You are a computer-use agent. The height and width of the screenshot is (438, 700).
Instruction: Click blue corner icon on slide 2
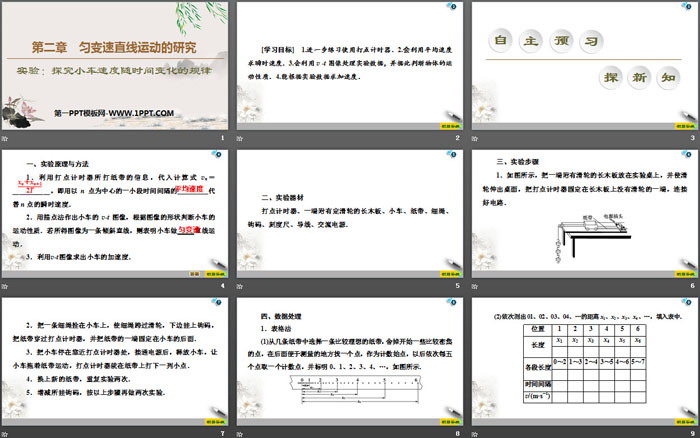click(x=452, y=6)
